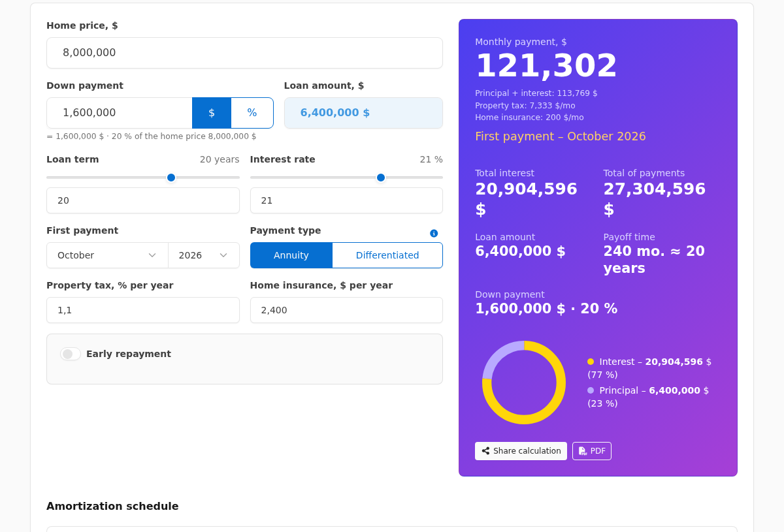784x532 pixels.
Task: Click the "21 %" interest rate label
Action: coord(431,159)
